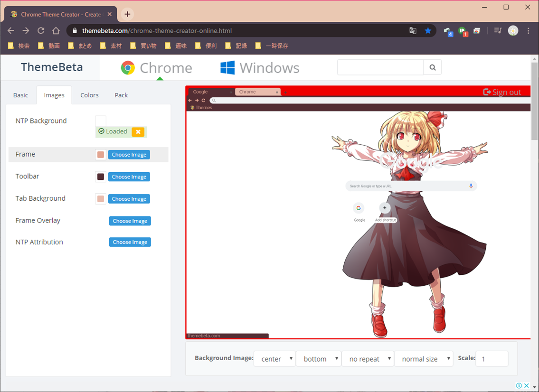Open the 記録 bookmark folder
The width and height of the screenshot is (539, 392).
pyautogui.click(x=236, y=46)
